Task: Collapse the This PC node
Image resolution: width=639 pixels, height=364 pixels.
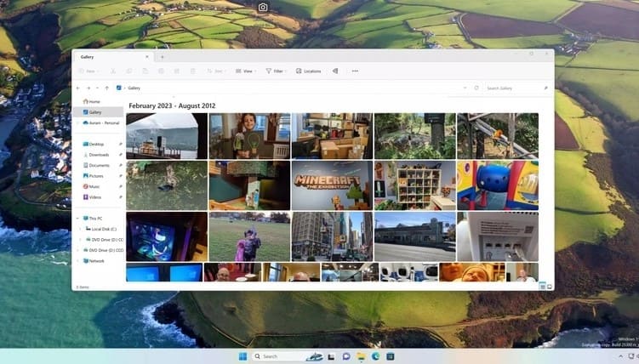Action: (x=77, y=219)
